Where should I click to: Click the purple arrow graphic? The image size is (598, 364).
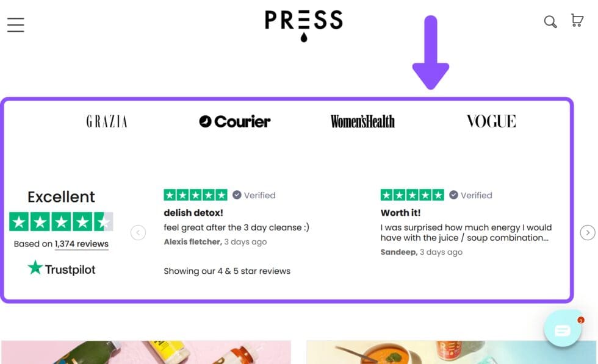pos(431,52)
